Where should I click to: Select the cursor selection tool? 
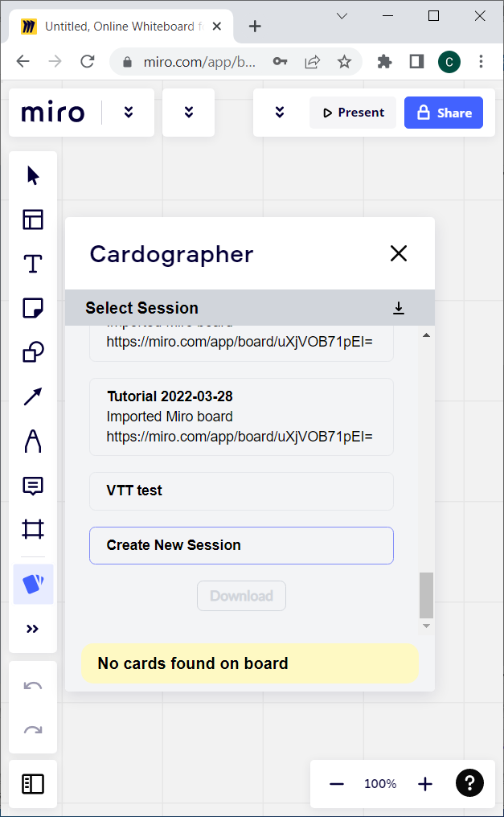[33, 175]
